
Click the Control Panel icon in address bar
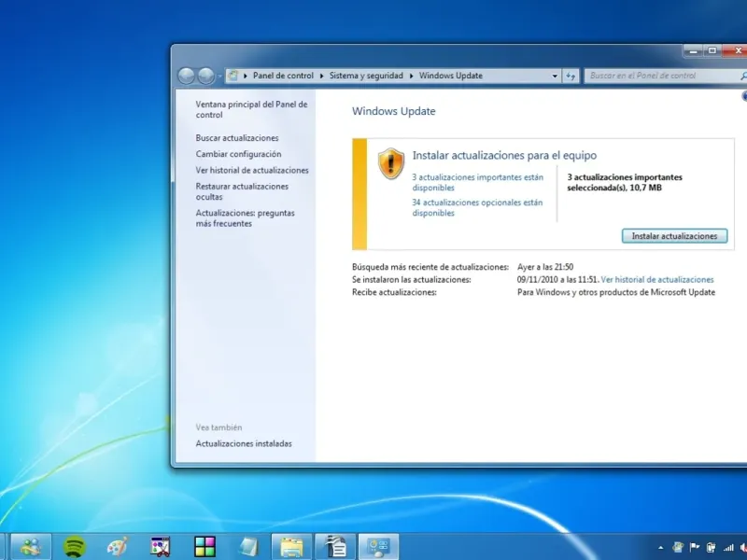point(233,76)
